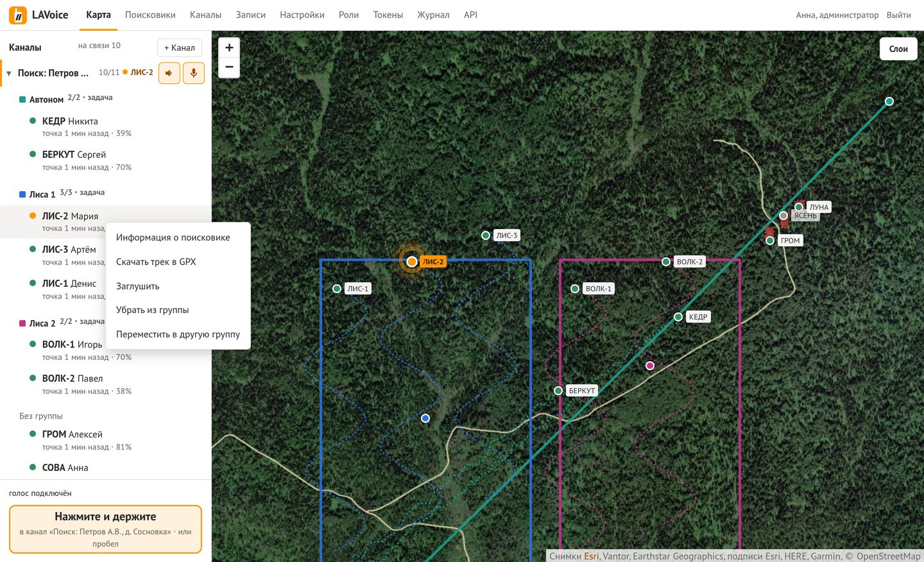924x562 pixels.
Task: Toggle channel speaker sound button
Action: click(x=169, y=73)
